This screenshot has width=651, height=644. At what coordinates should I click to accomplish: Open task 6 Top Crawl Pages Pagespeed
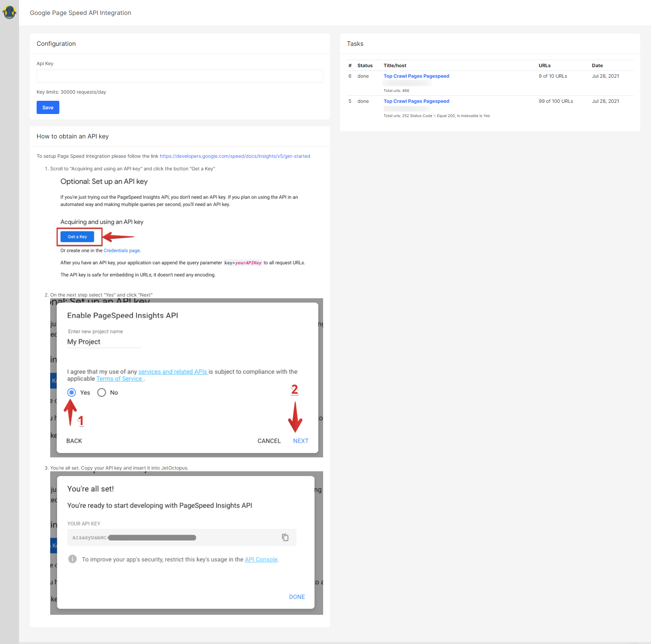[x=416, y=76]
